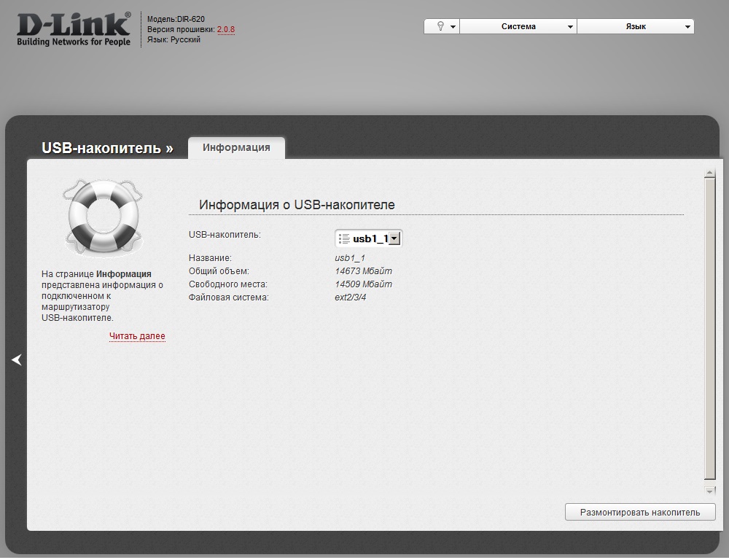Expand the Язык dropdown arrow
729x560 pixels.
pos(687,27)
